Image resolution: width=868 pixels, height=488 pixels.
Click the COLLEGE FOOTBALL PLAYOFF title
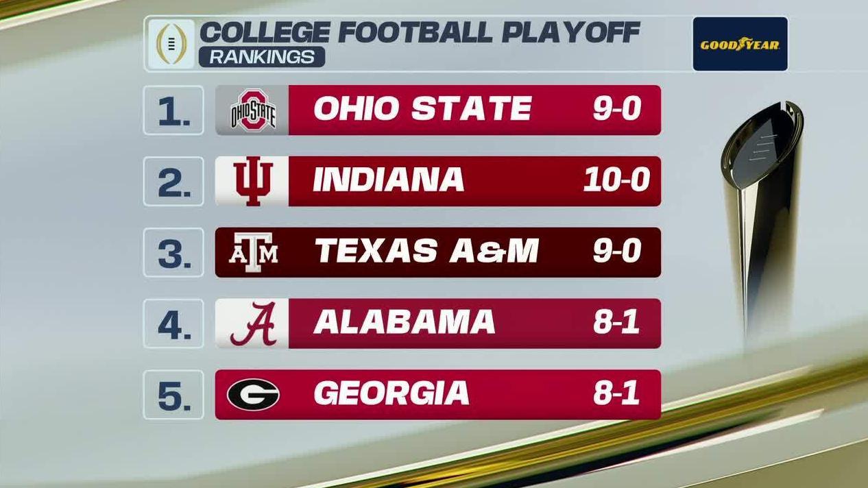pos(420,32)
